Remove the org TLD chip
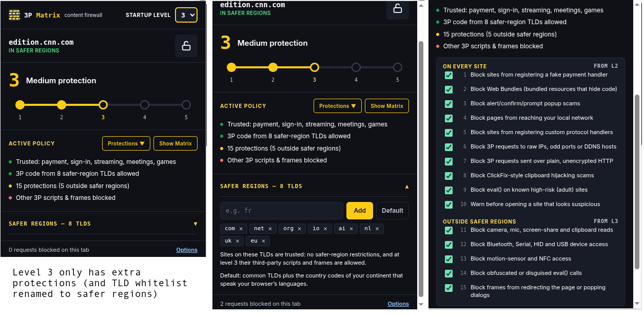The height and width of the screenshot is (315, 644). [x=299, y=229]
